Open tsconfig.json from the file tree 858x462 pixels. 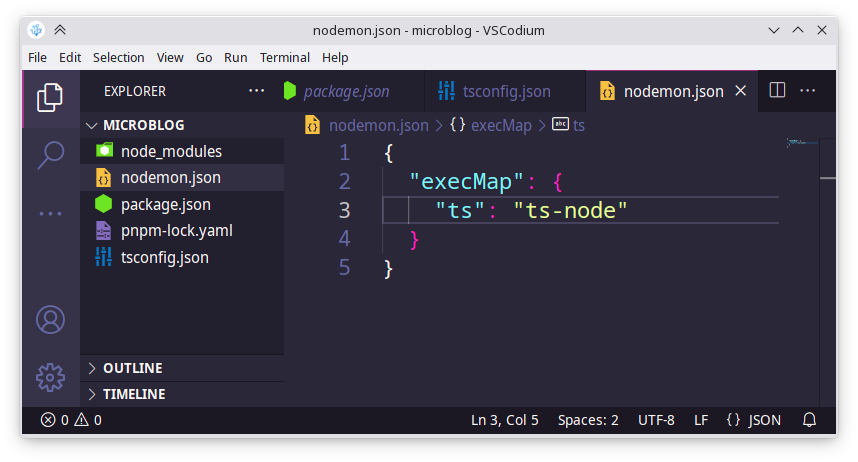click(182, 257)
